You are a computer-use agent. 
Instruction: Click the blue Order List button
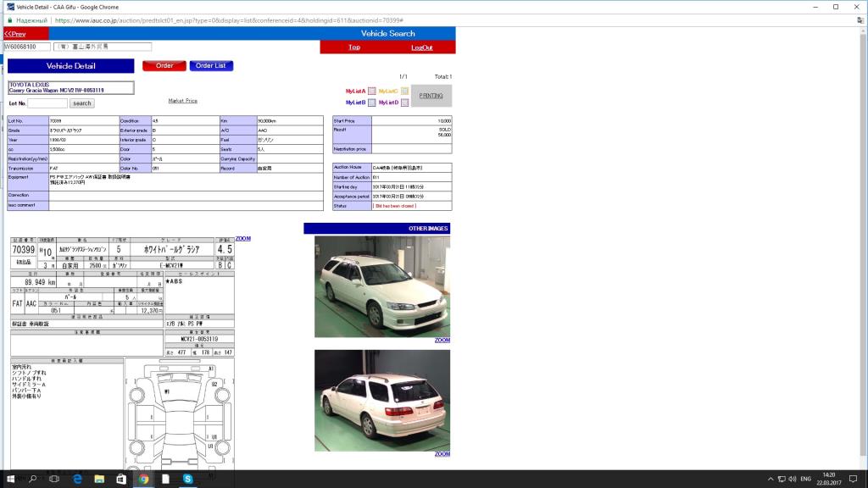click(211, 66)
